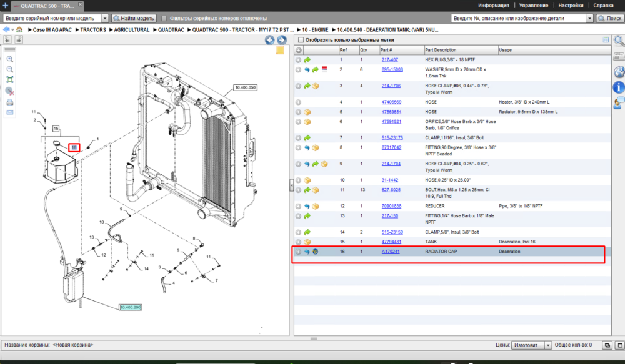
Task: Open part link 895-15008
Action: click(392, 70)
